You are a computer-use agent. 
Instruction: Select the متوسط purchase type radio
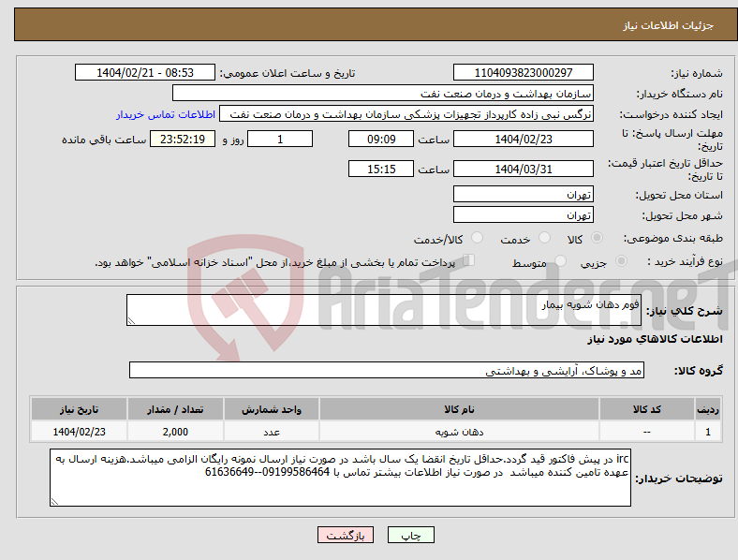tap(561, 260)
